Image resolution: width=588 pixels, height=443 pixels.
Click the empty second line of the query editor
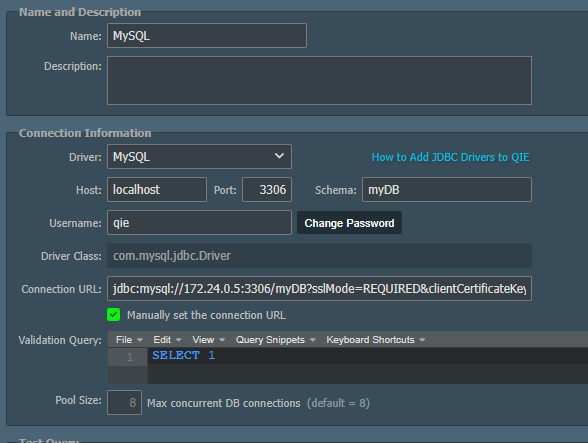pos(368,374)
